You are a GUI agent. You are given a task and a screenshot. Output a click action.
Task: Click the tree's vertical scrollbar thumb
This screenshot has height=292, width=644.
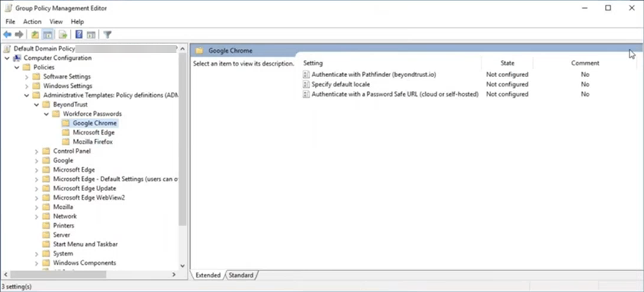point(183,139)
